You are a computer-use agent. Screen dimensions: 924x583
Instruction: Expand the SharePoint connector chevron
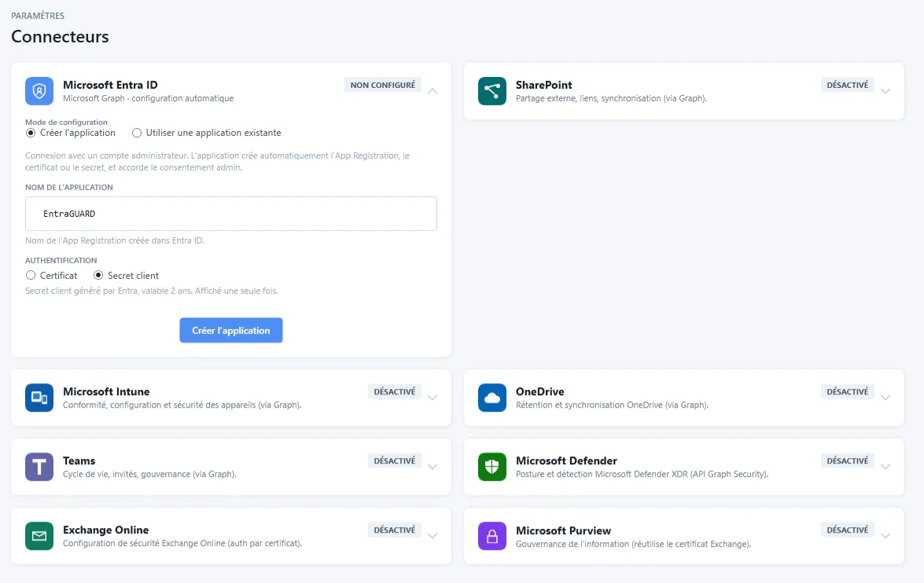coord(885,91)
